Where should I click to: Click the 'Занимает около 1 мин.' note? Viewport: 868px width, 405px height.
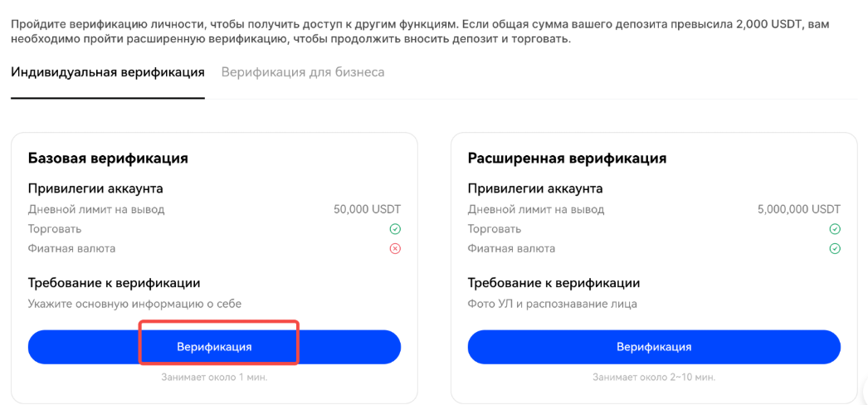tap(214, 378)
